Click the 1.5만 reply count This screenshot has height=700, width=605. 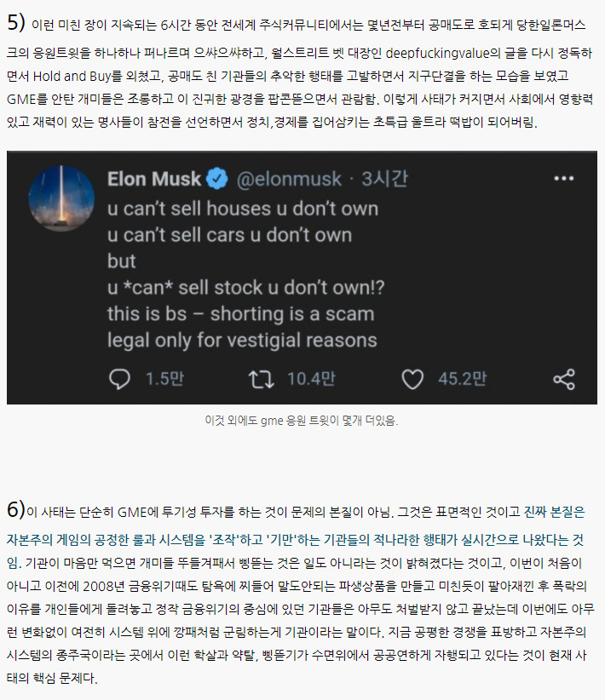(164, 379)
